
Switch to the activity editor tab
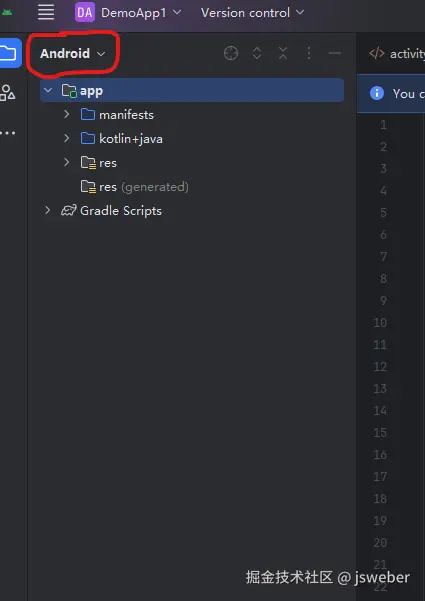click(x=397, y=54)
